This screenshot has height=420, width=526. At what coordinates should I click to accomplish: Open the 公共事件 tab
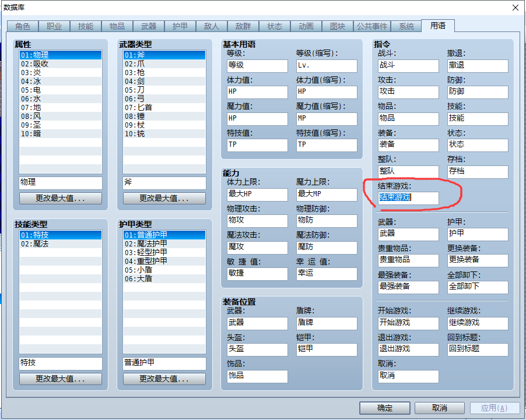pyautogui.click(x=371, y=26)
